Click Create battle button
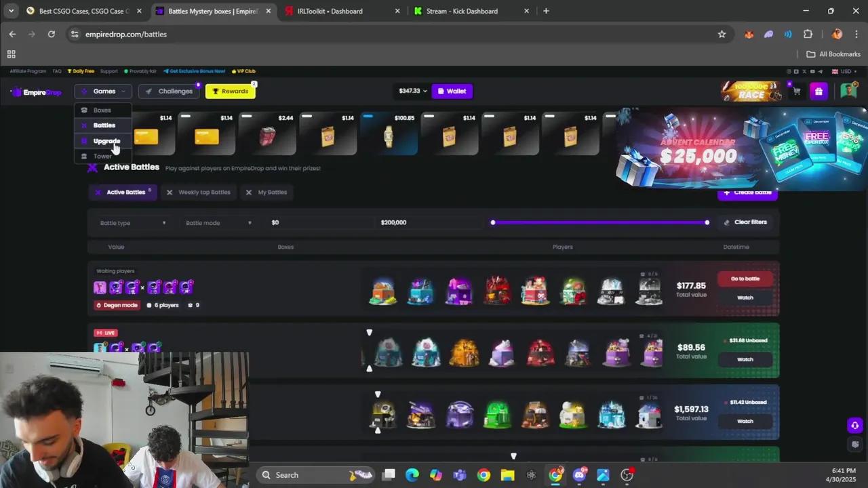This screenshot has width=868, height=488. [x=747, y=194]
